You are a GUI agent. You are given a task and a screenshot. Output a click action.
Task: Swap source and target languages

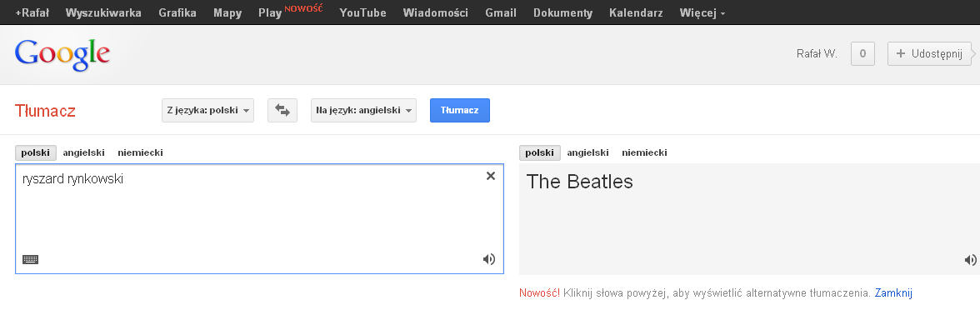pos(282,111)
